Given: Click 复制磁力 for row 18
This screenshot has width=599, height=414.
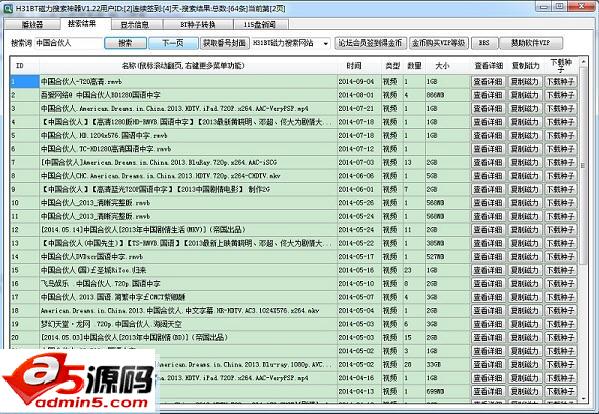Looking at the screenshot, I should [x=525, y=310].
